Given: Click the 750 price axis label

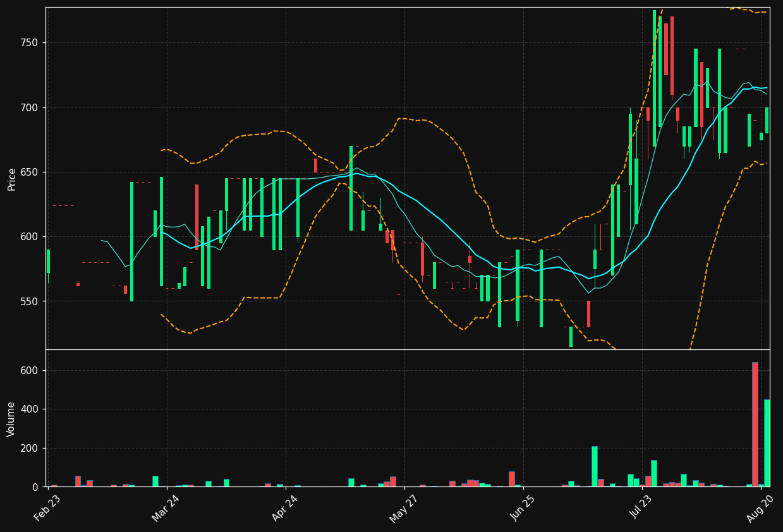Looking at the screenshot, I should (29, 43).
